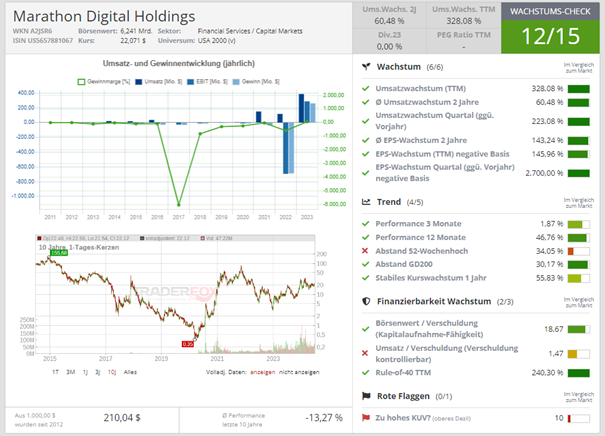Select the 1T chart timeframe

pos(55,372)
